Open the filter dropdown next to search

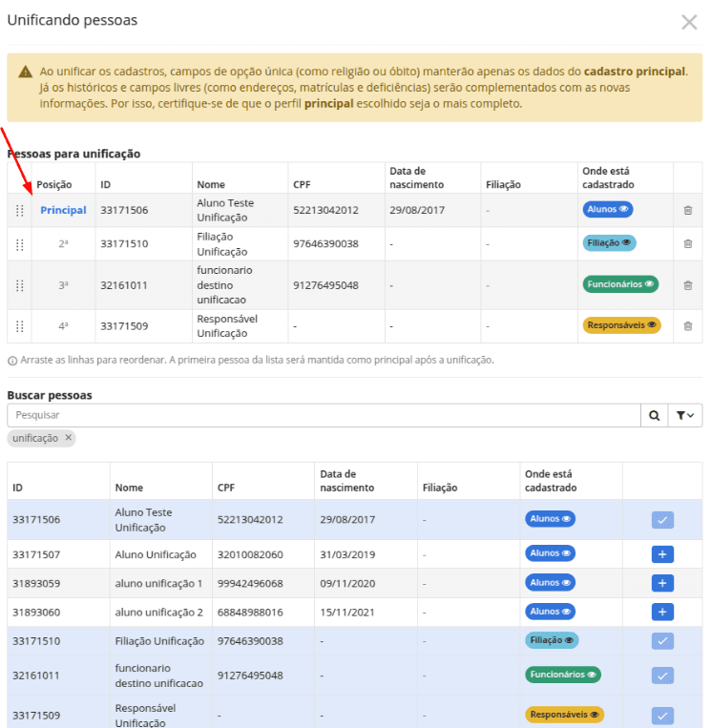[685, 416]
